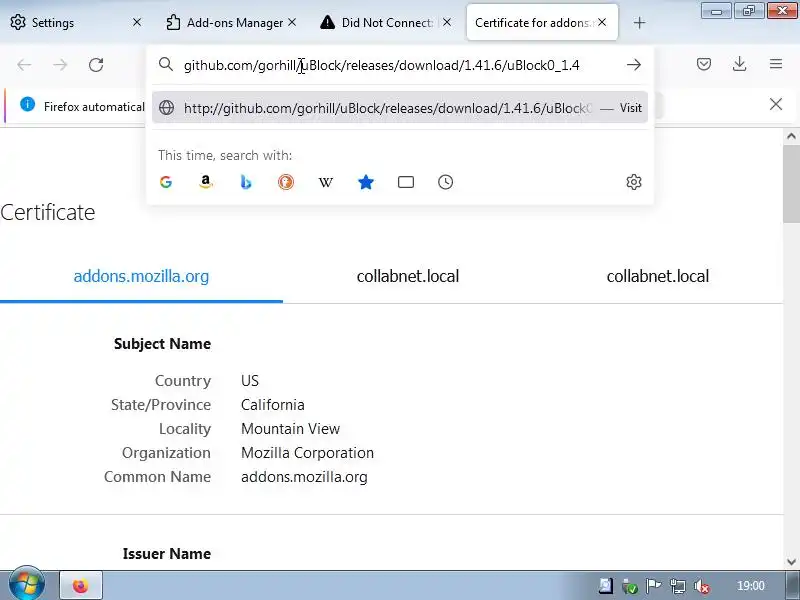Open the Pocket save icon
This screenshot has width=800, height=600.
point(704,64)
